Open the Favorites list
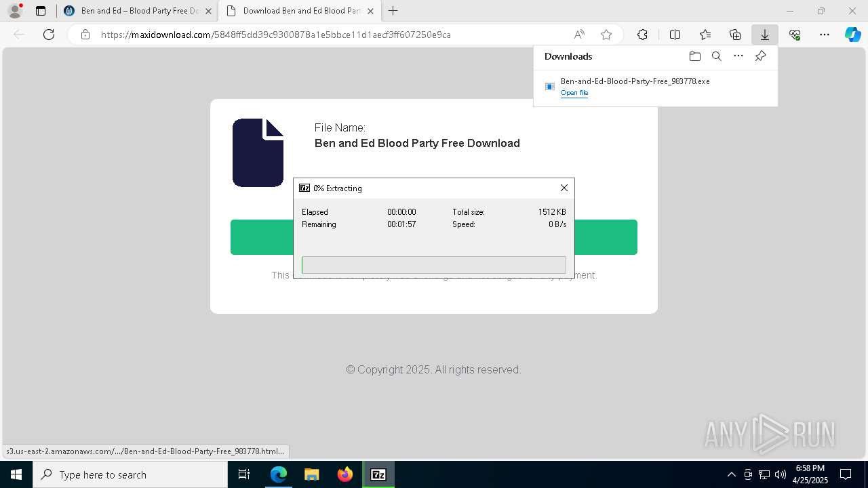Image resolution: width=868 pixels, height=488 pixels. [705, 35]
